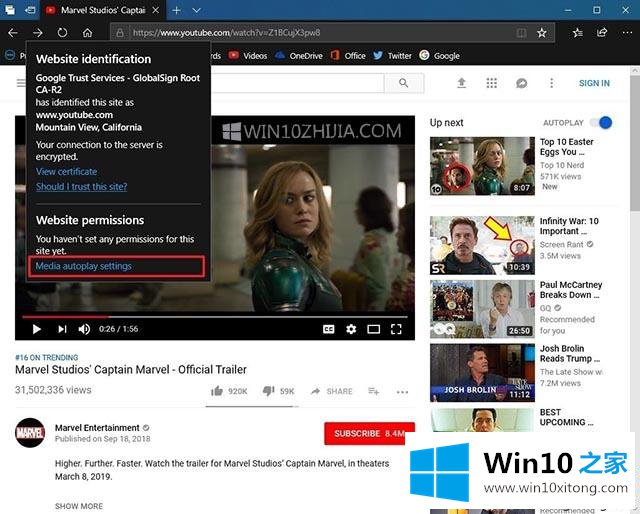Open the Favorites hub icon
Image resolution: width=640 pixels, height=514 pixels.
[x=578, y=33]
